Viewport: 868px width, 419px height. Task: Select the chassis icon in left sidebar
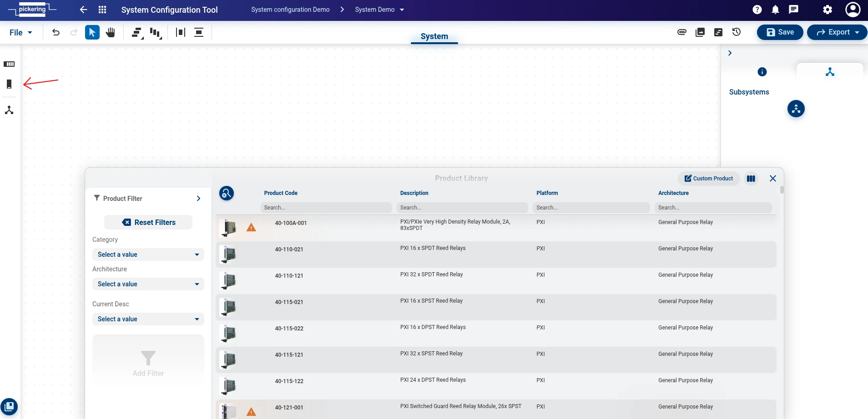(9, 64)
